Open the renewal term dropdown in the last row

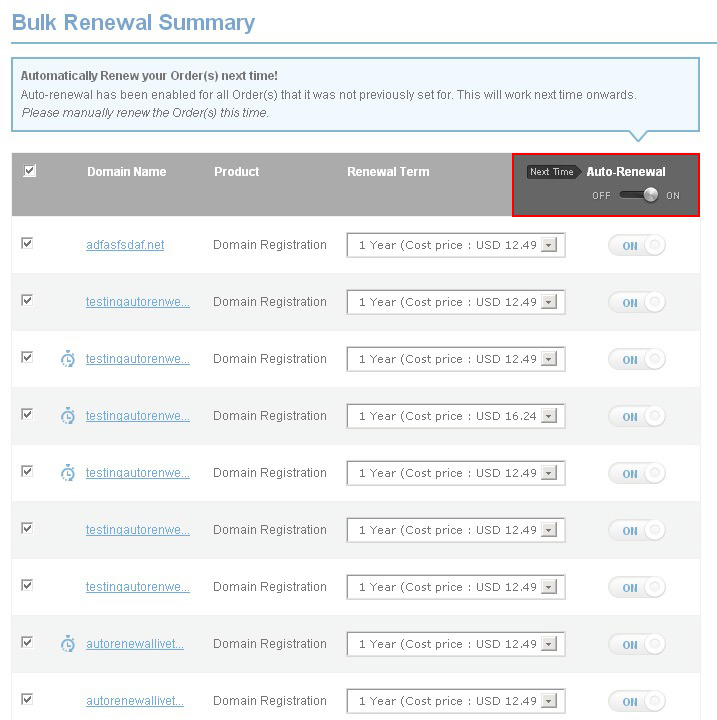tap(548, 702)
